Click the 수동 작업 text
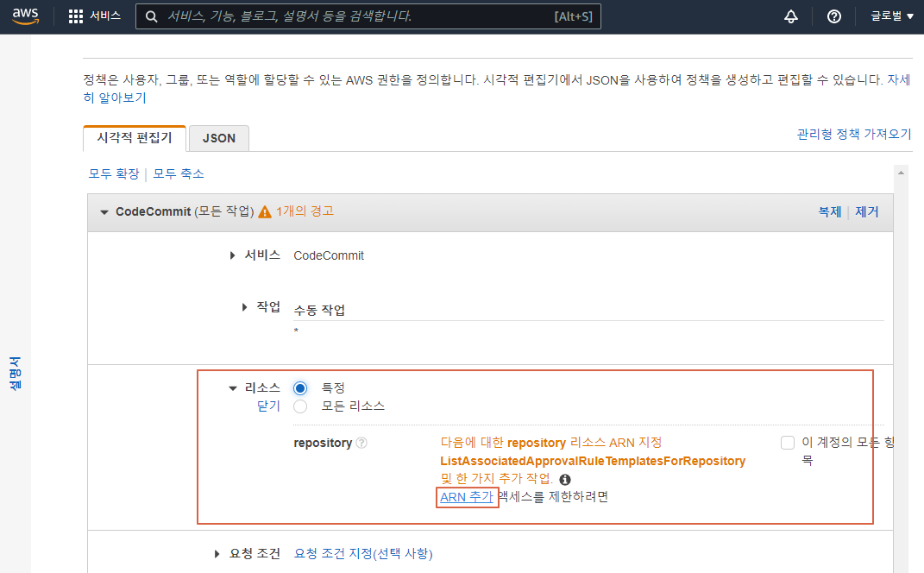 point(319,310)
